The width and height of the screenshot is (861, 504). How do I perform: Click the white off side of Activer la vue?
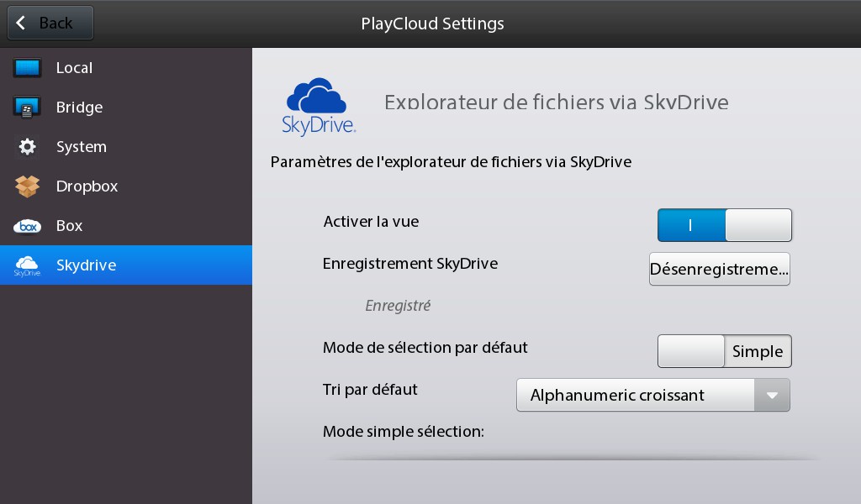tap(758, 225)
